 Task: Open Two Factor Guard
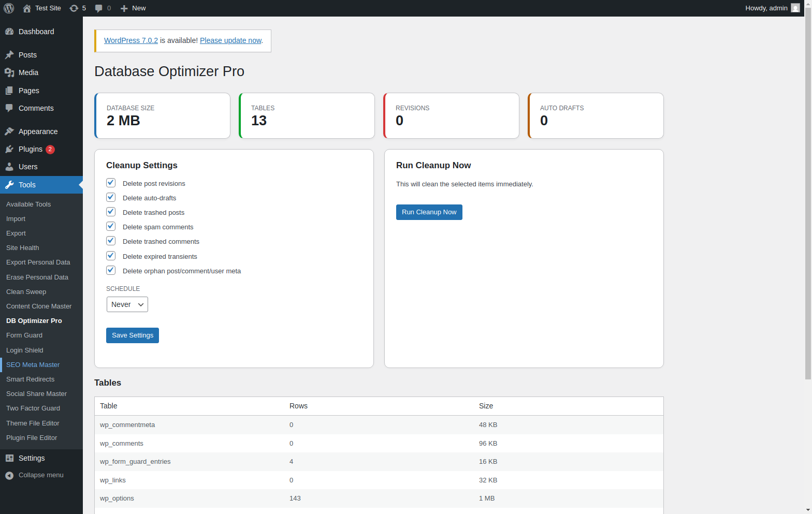(x=33, y=408)
